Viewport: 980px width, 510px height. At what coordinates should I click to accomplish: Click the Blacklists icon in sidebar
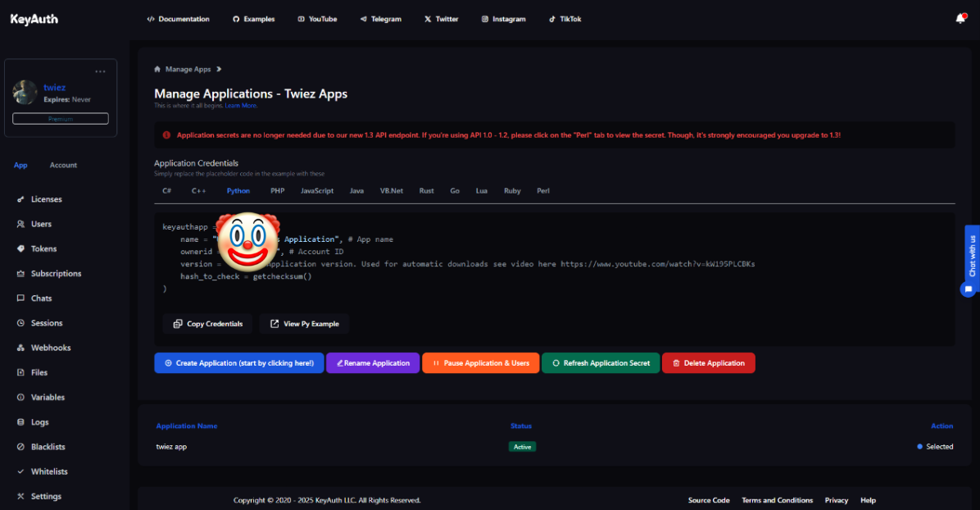20,447
